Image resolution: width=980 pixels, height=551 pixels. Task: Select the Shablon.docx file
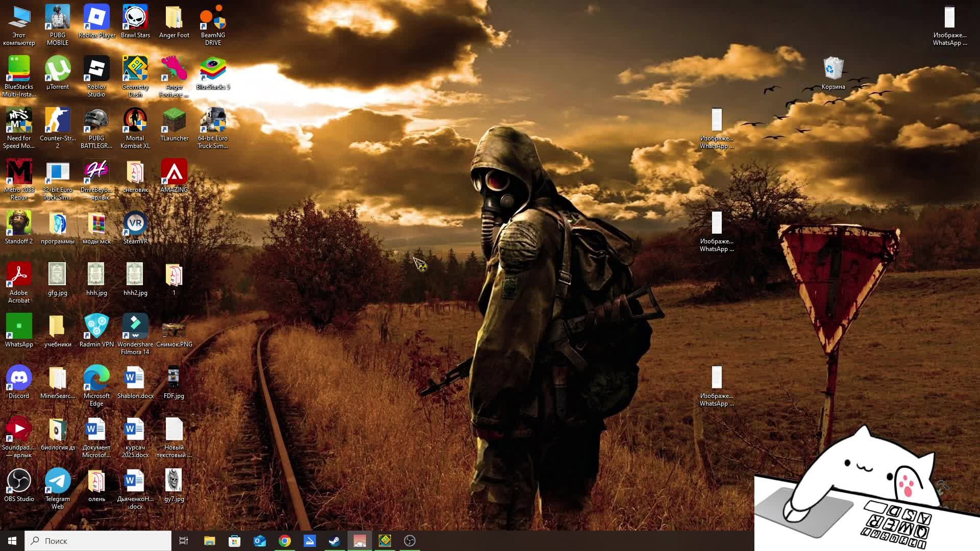135,382
